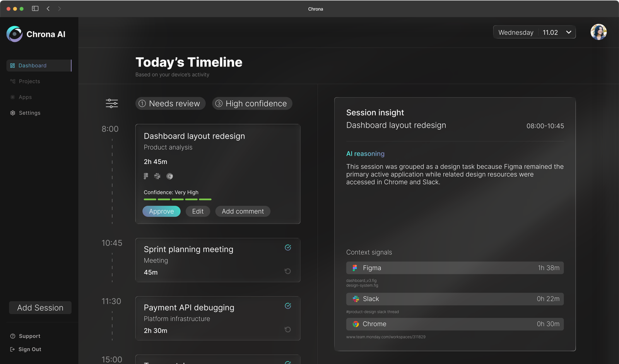
Task: Open Settings from the sidebar
Action: pos(29,113)
